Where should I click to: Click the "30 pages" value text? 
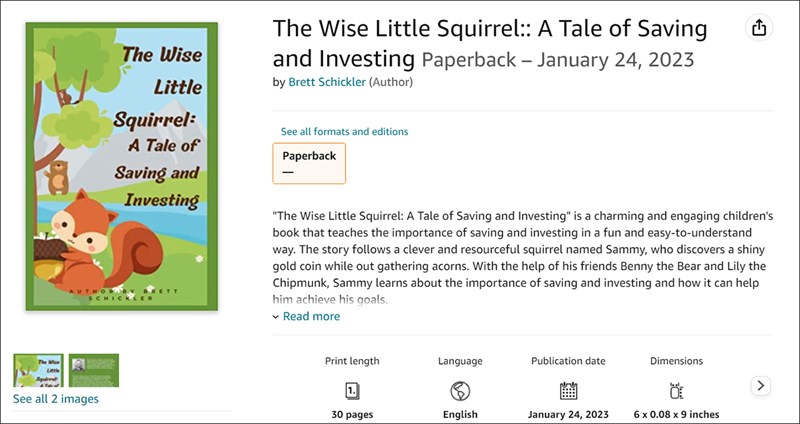click(352, 414)
